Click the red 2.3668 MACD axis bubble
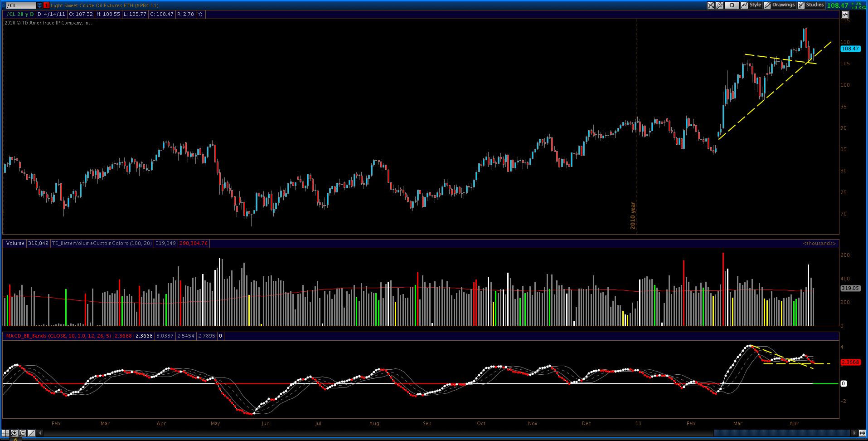Viewport: 868px width, 441px height. pyautogui.click(x=850, y=362)
